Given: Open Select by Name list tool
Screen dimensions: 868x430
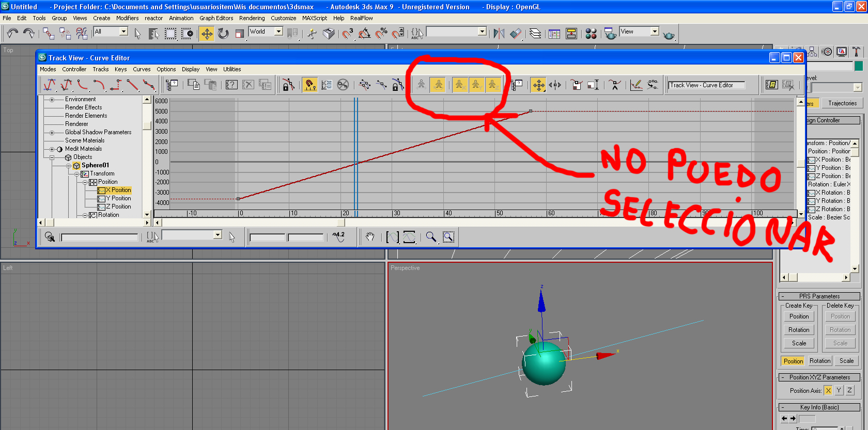Looking at the screenshot, I should 153,34.
